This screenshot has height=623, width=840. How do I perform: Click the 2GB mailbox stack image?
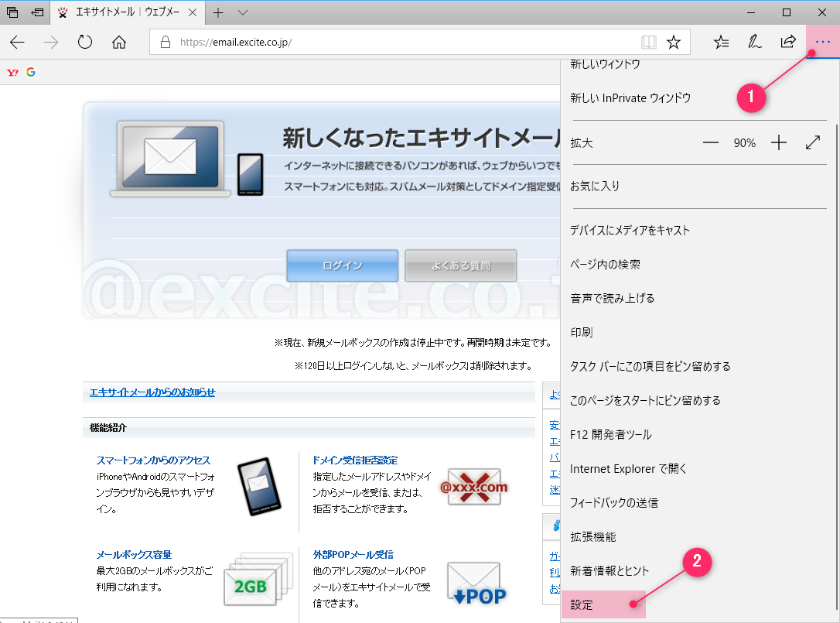click(258, 580)
